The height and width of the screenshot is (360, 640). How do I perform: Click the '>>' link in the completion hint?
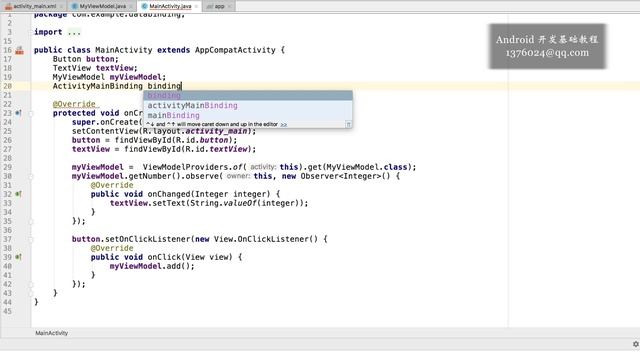284,124
